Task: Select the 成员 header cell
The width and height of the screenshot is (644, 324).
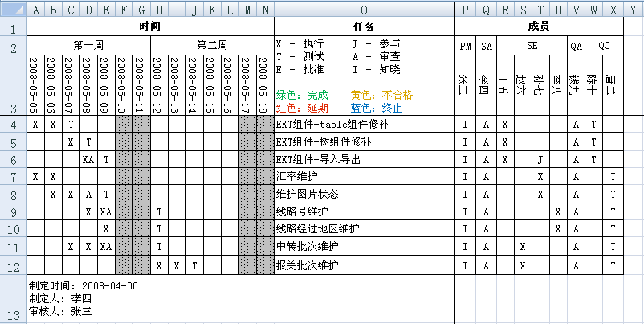Action: point(539,27)
